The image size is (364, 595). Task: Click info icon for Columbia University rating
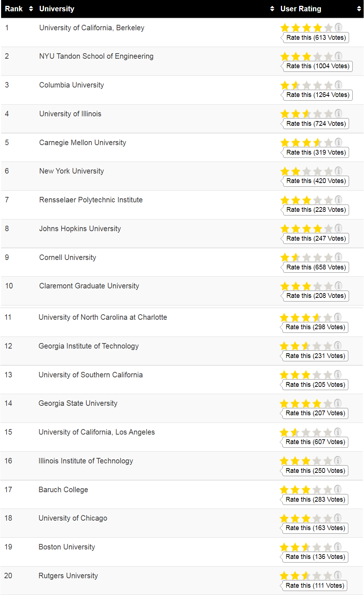pyautogui.click(x=338, y=85)
